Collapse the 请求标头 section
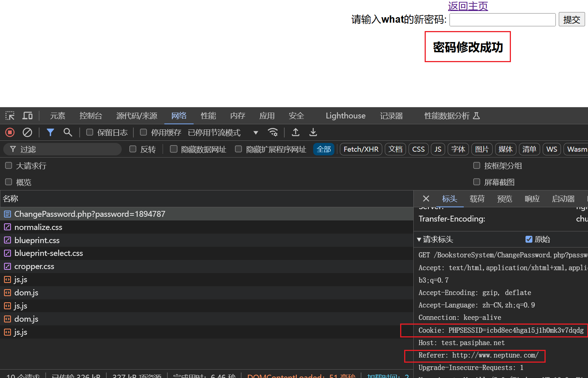The width and height of the screenshot is (588, 378). click(x=435, y=239)
